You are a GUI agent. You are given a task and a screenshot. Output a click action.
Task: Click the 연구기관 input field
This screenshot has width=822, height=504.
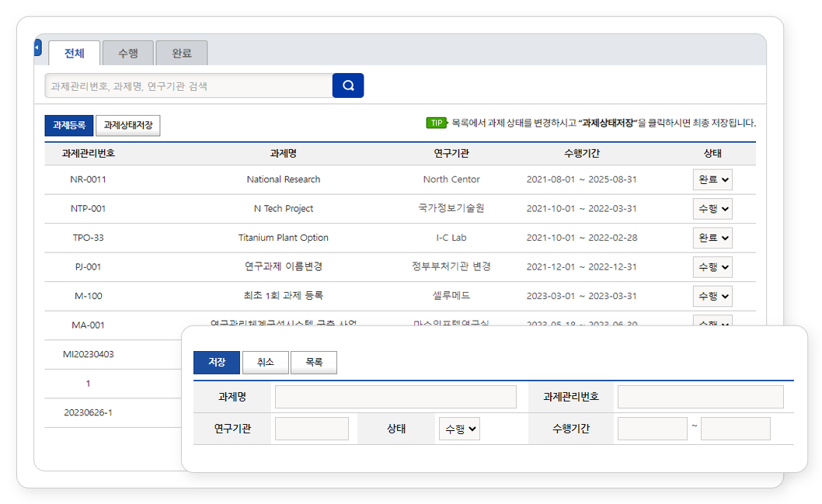coord(312,429)
